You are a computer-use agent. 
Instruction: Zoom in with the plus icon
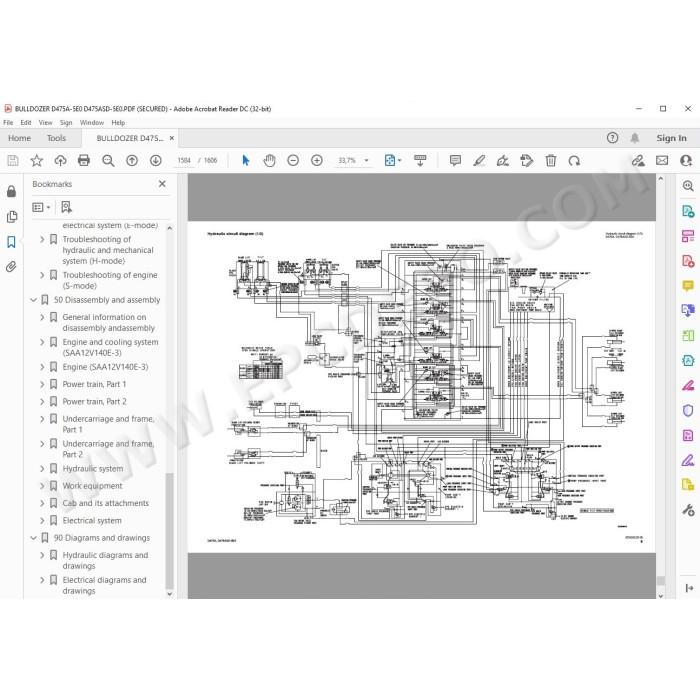tap(317, 160)
